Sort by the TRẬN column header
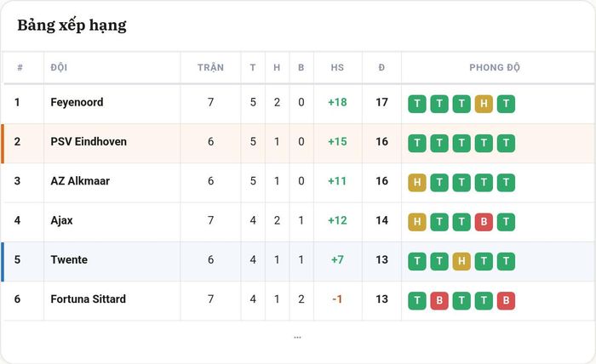 [210, 67]
